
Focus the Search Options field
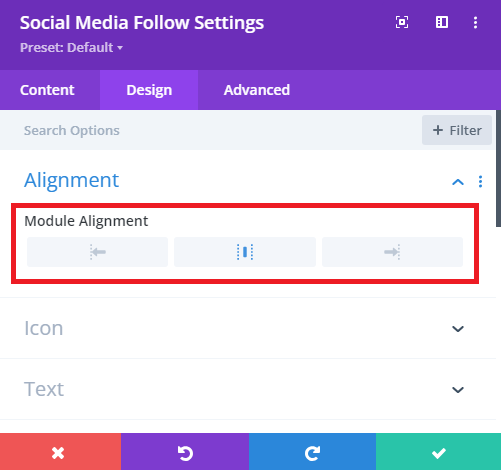[x=210, y=130]
